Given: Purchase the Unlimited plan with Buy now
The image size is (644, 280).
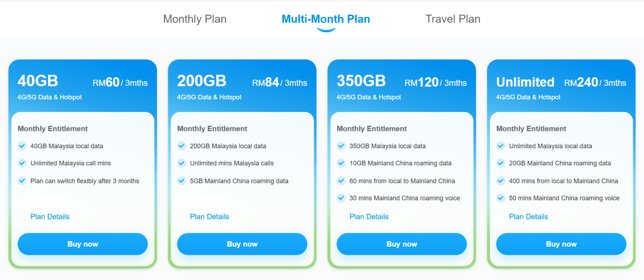Looking at the screenshot, I should click(561, 244).
